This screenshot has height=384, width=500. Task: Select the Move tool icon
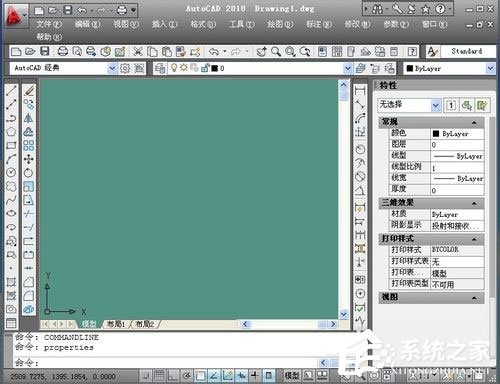[x=29, y=159]
